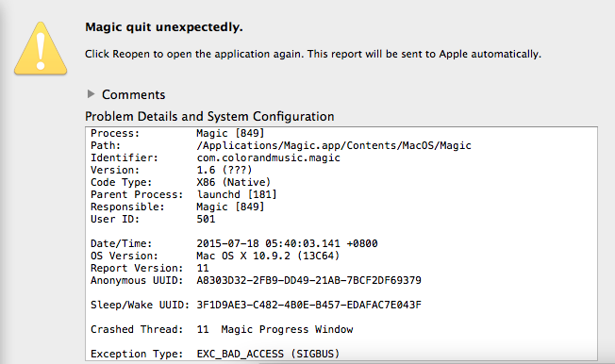
Task: Click "Problem Details and System Configuration" heading
Action: [x=209, y=117]
